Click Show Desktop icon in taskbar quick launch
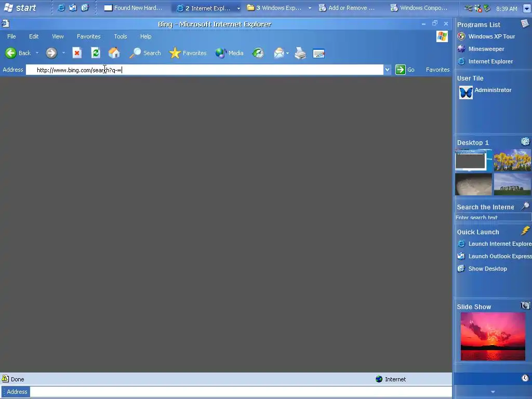 (x=85, y=8)
